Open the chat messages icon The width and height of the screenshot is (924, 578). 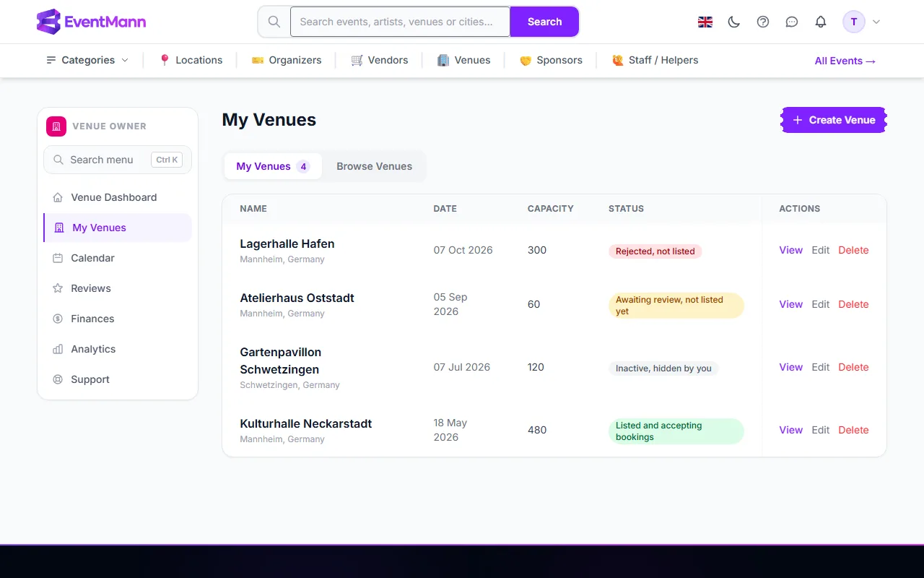[x=792, y=22]
